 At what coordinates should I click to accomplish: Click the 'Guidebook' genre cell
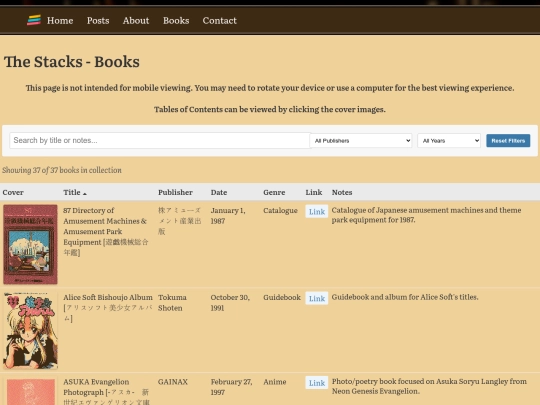pyautogui.click(x=282, y=297)
